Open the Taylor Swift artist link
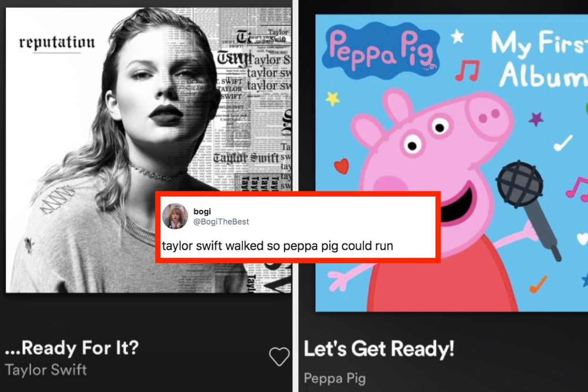Viewport: 588px width, 392px height. click(46, 370)
